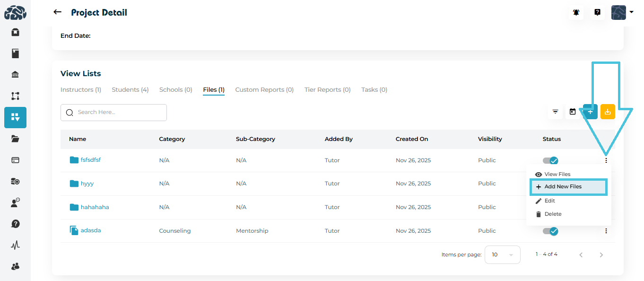Click the back arrow beside Project Detail
Screen dimensions: 644x281
(x=57, y=12)
